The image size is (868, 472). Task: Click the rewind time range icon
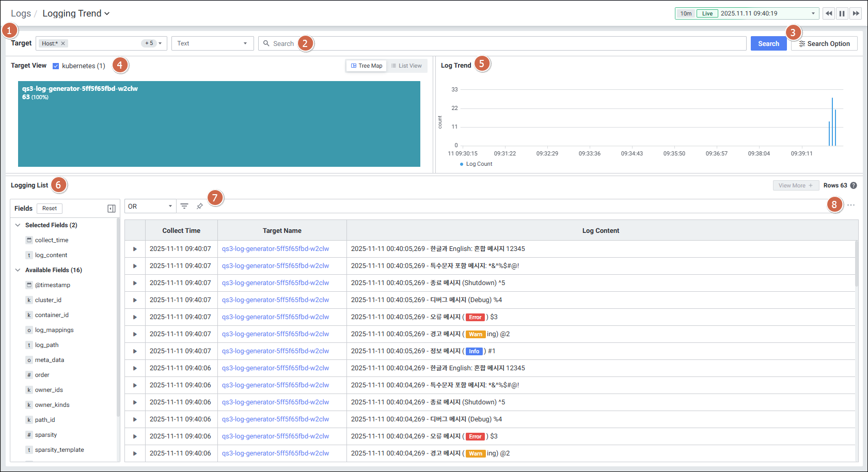[829, 13]
